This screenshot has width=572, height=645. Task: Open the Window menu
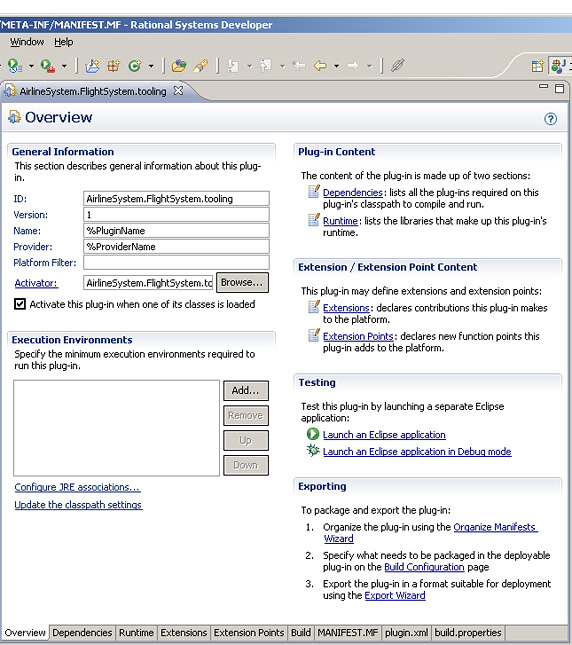(x=27, y=42)
